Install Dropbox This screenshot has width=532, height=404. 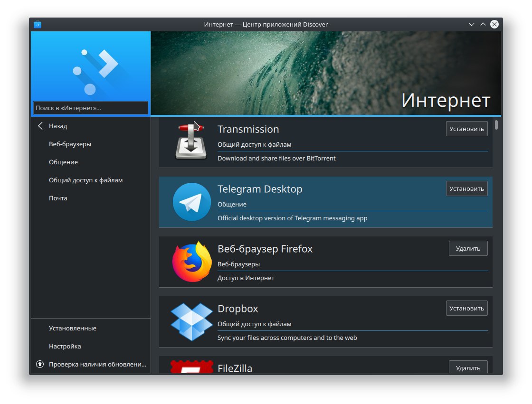click(x=466, y=308)
